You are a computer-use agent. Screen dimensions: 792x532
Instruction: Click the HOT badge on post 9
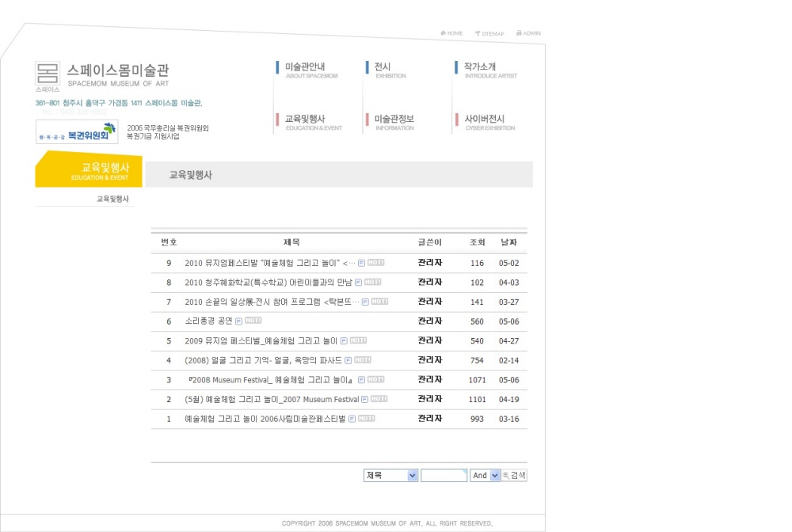[x=375, y=263]
